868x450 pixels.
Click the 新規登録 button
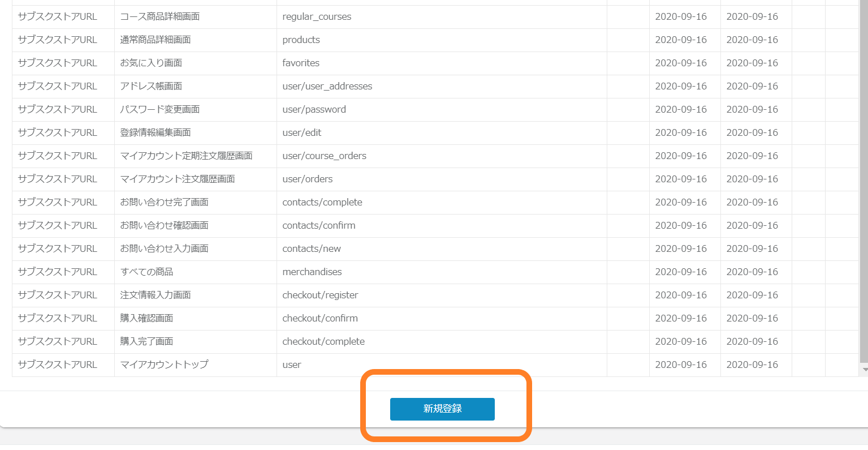[x=442, y=409]
